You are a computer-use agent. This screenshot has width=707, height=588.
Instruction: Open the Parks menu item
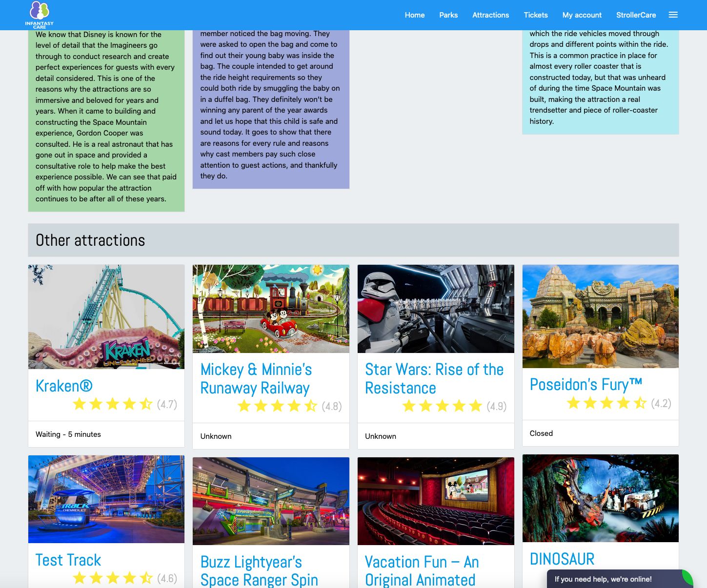[x=448, y=15]
